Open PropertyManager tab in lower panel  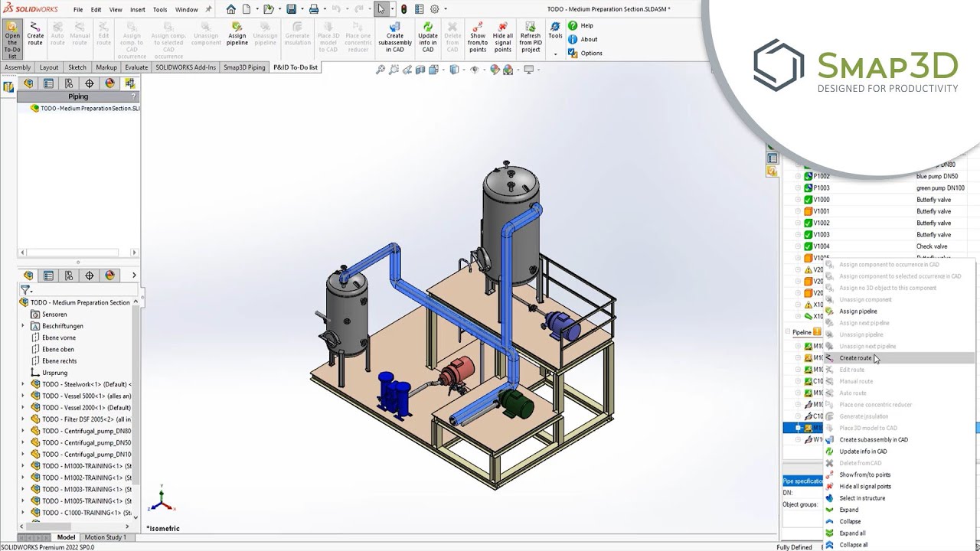tap(48, 275)
